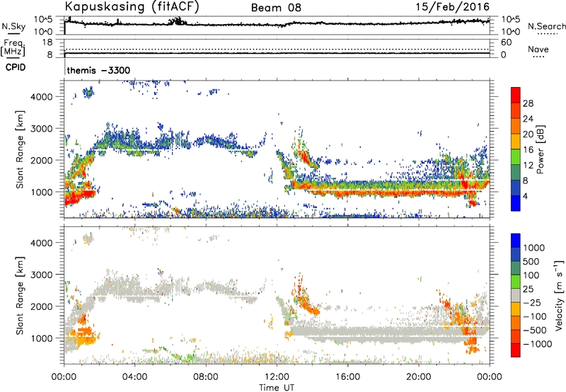Viewport: 566px width, 392px height.
Task: Click the "20:00" time tick label
Action: [418, 377]
